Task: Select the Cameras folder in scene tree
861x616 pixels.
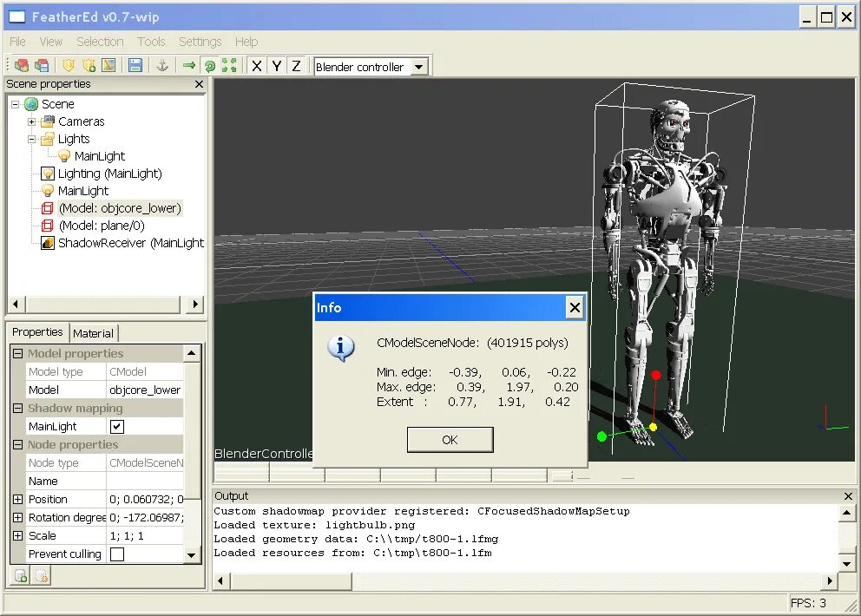Action: [x=82, y=121]
